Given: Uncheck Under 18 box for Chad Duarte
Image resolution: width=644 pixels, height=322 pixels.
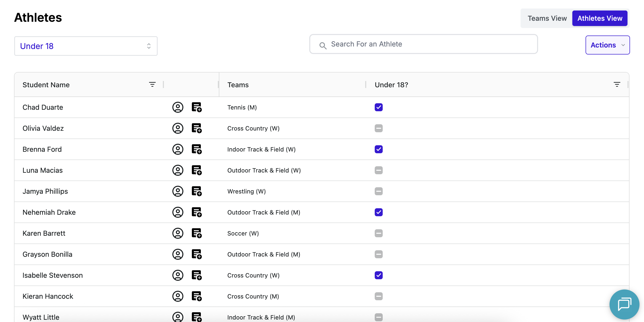Looking at the screenshot, I should [x=378, y=107].
